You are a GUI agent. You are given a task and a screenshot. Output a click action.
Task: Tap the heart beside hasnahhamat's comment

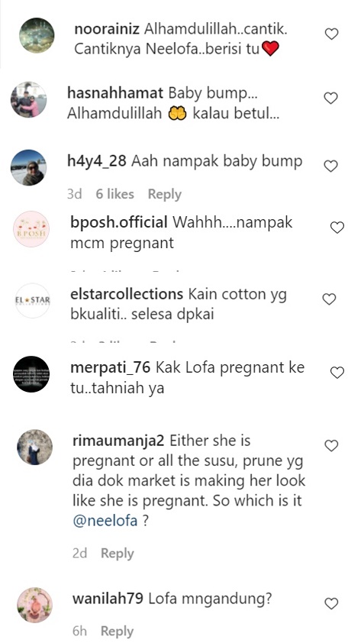(x=330, y=98)
